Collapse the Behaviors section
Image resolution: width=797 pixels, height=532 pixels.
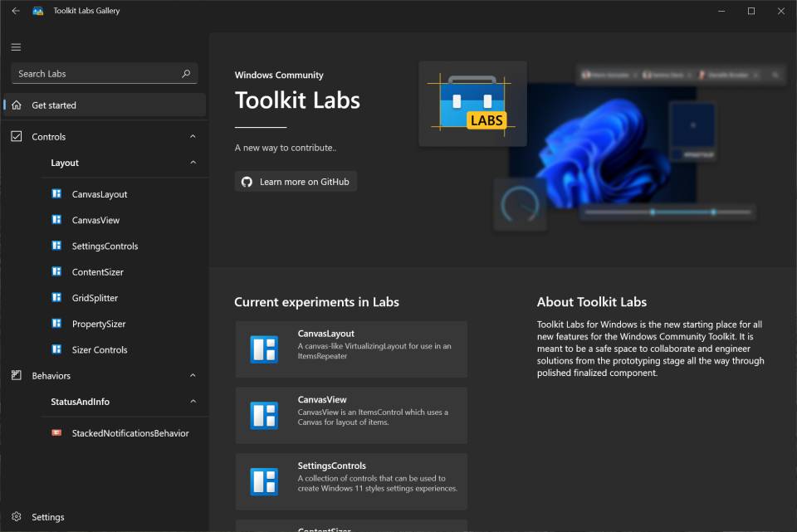pos(193,375)
